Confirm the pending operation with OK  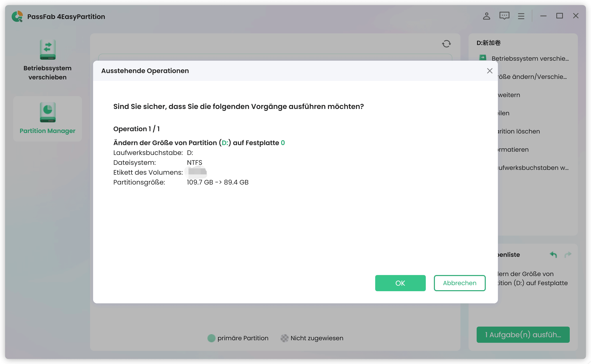[400, 283]
